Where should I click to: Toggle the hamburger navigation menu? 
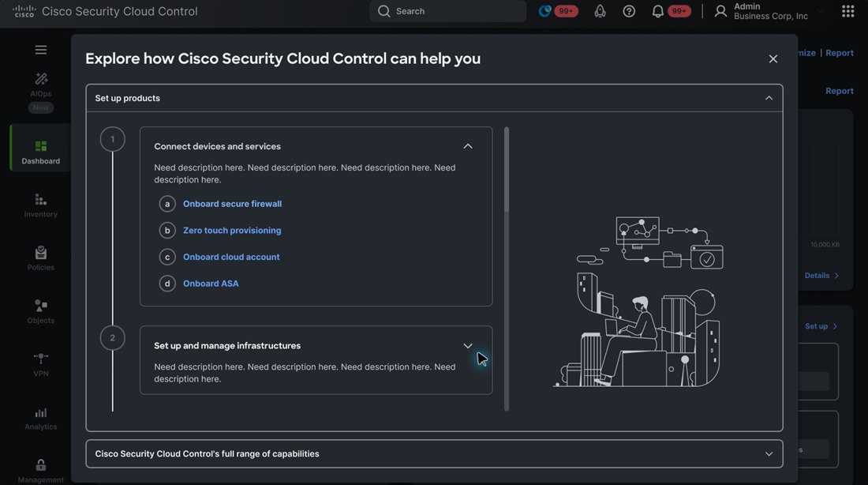tap(41, 50)
